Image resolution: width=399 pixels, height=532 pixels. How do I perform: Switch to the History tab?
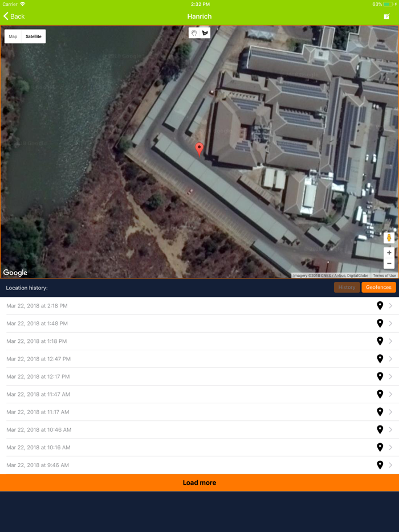click(x=347, y=287)
